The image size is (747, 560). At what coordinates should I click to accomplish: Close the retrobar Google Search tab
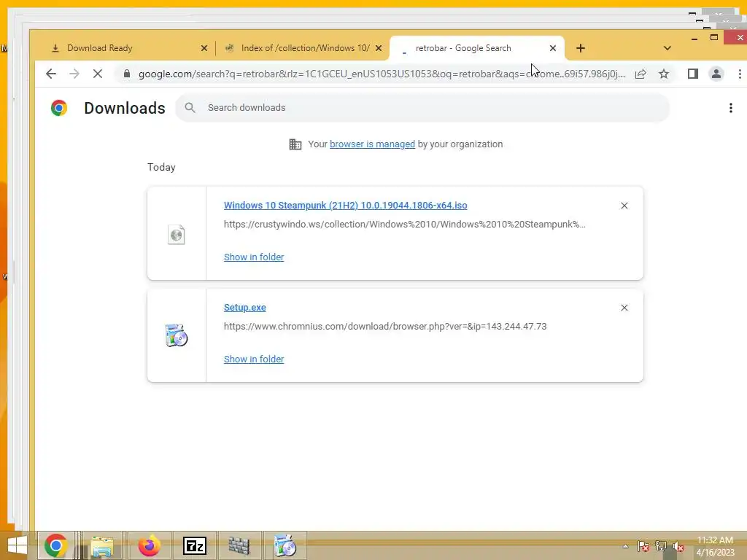tap(553, 48)
